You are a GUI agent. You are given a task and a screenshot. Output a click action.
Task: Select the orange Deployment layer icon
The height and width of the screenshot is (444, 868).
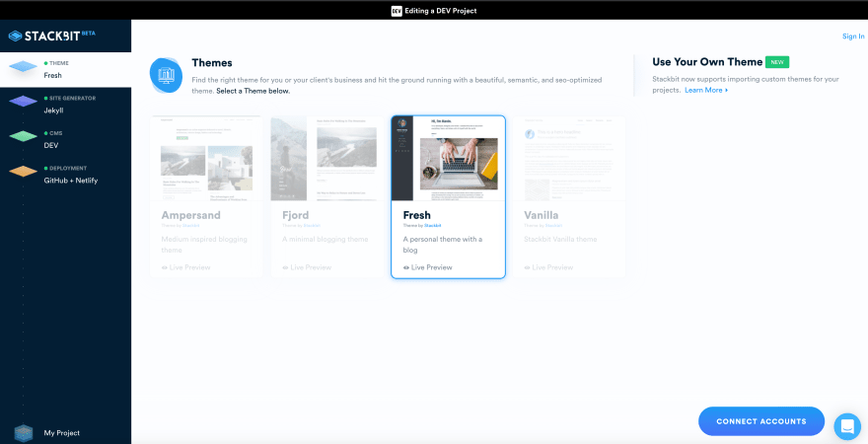pos(23,171)
